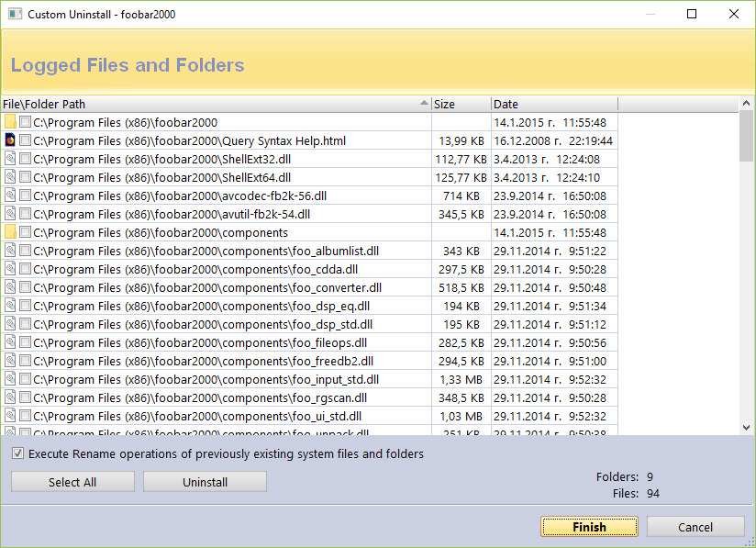Select the foo_rgscan.dll path text
The width and height of the screenshot is (756, 548).
[200, 398]
